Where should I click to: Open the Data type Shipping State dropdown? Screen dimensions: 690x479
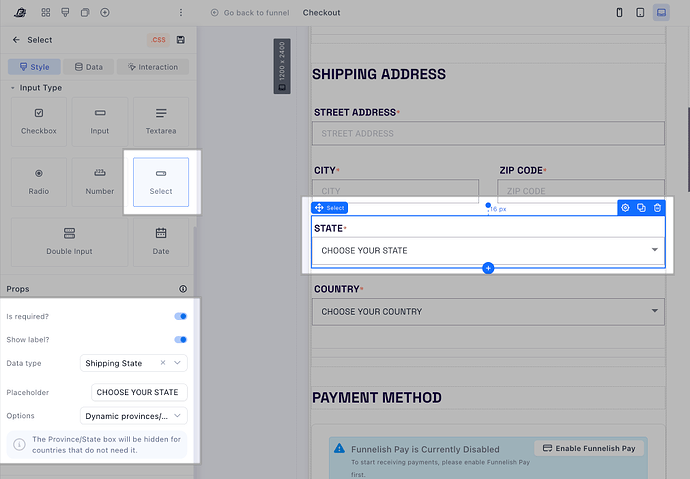pos(134,363)
